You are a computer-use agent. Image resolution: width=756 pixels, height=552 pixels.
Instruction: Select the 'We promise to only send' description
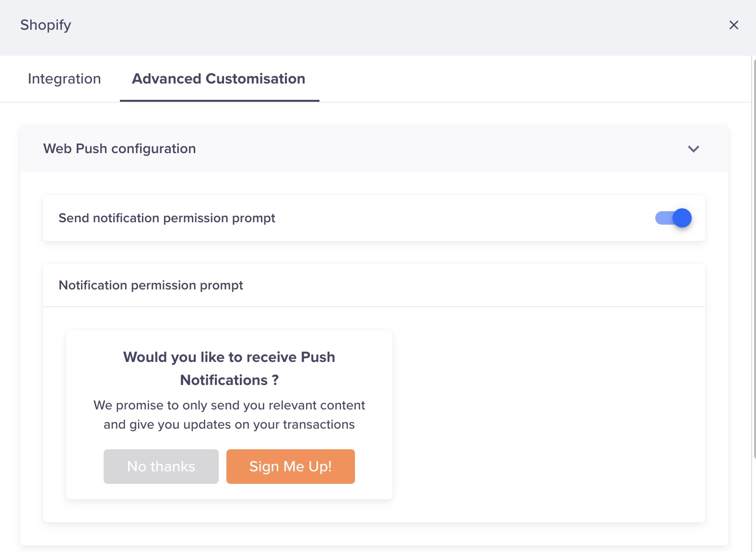(229, 405)
